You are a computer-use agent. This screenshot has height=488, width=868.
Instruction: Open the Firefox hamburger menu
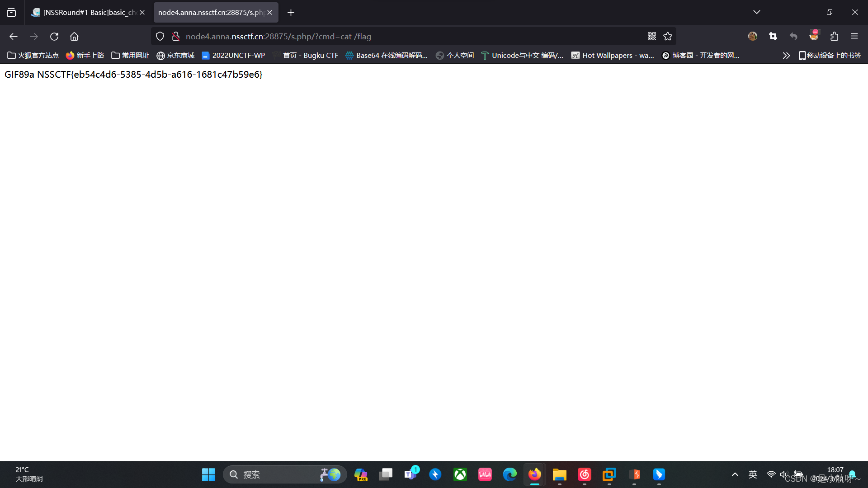(855, 36)
